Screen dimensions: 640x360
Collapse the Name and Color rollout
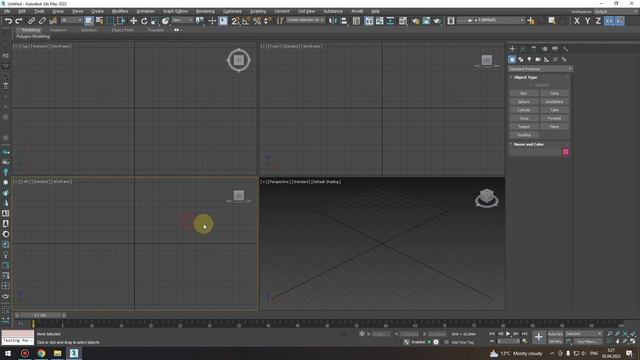pos(529,144)
